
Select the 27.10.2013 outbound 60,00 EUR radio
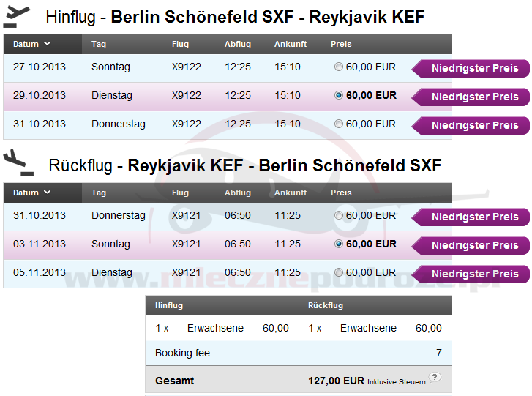click(338, 67)
